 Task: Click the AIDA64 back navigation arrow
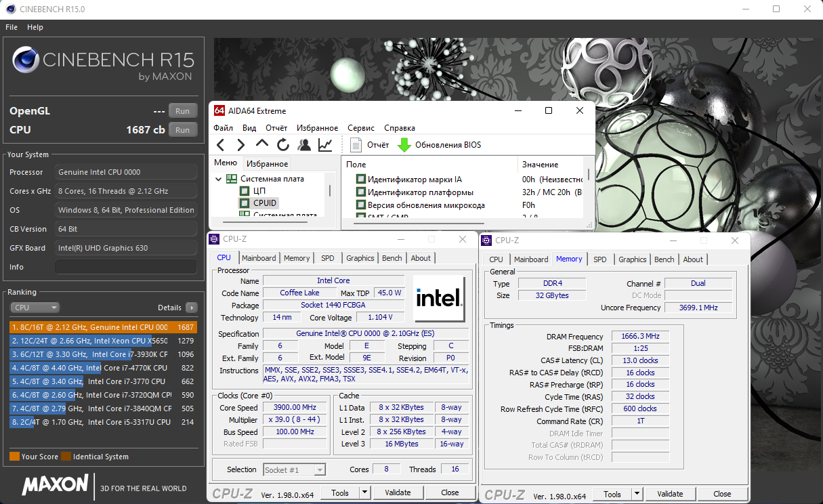point(220,145)
